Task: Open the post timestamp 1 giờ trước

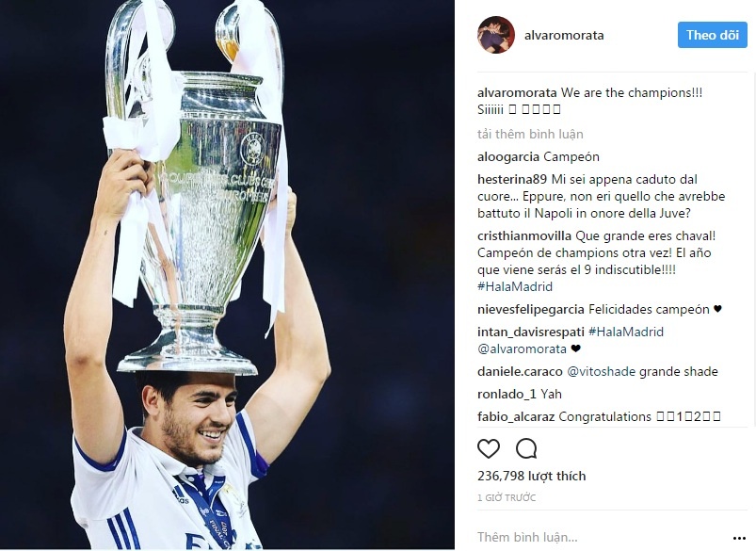Action: (507, 497)
